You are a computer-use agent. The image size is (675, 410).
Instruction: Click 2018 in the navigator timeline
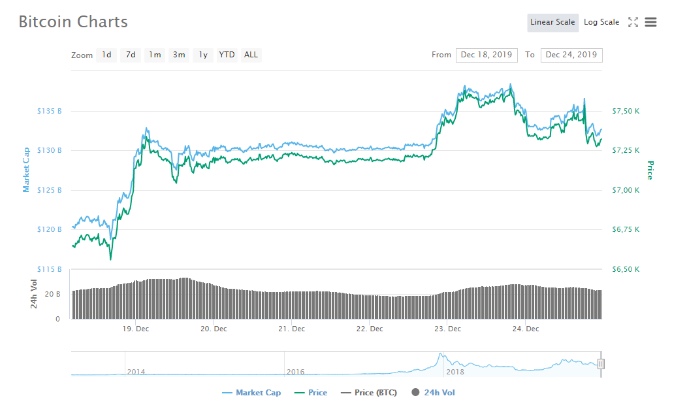455,372
